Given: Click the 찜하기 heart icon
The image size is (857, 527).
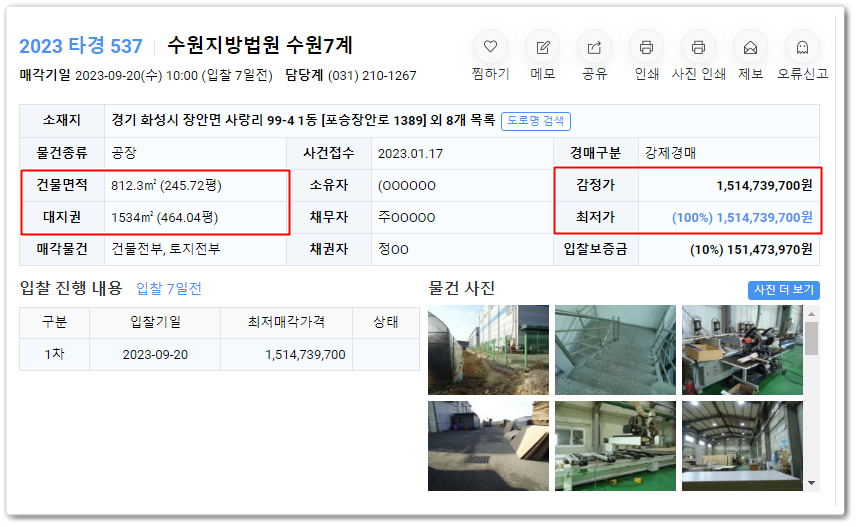Looking at the screenshot, I should [490, 47].
